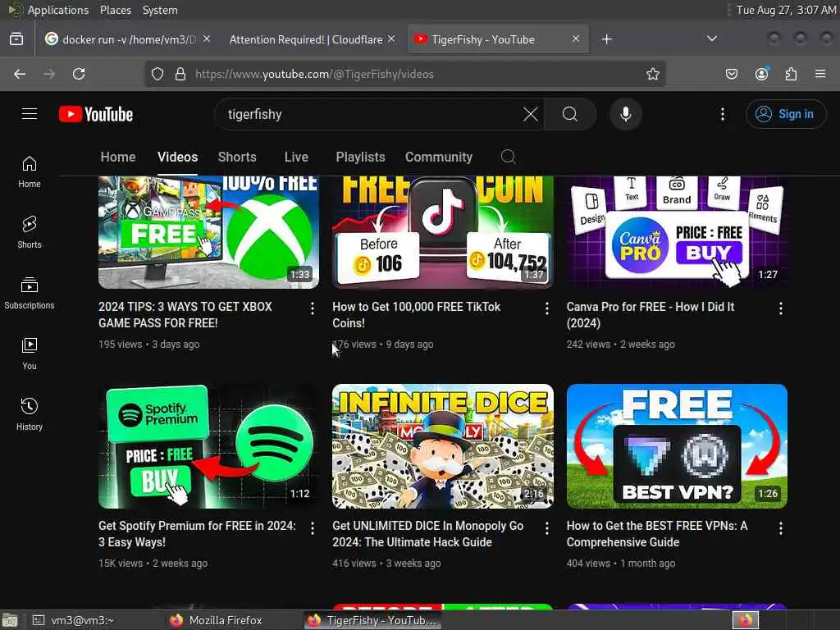840x630 pixels.
Task: Open the Firefox account icon
Action: pos(762,74)
